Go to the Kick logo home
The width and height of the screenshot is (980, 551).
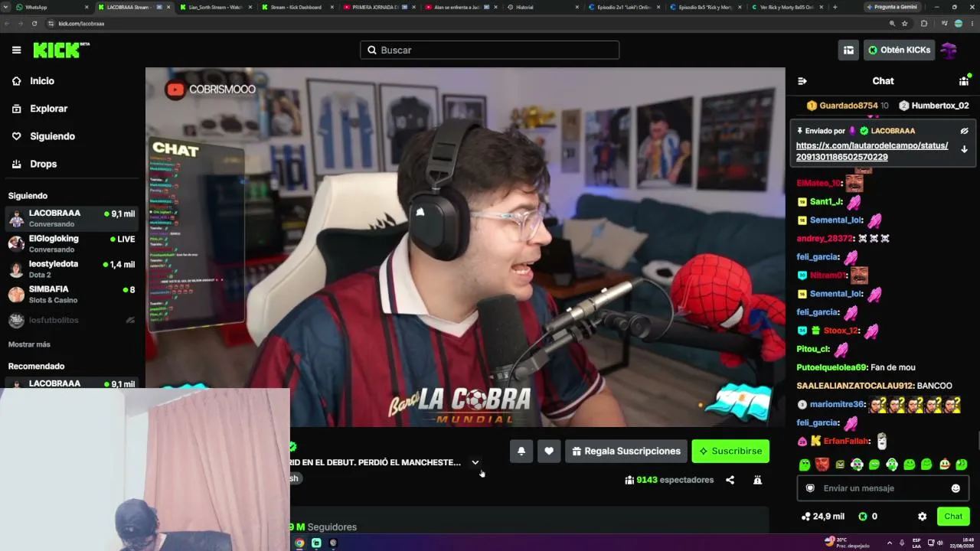[60, 50]
